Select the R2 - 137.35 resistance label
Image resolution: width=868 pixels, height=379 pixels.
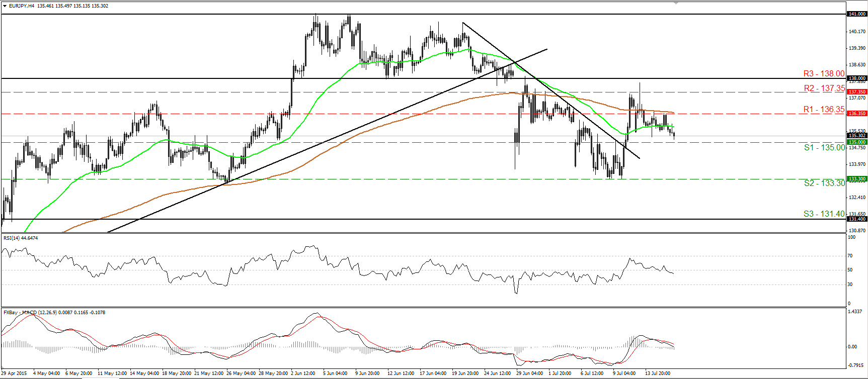pyautogui.click(x=824, y=88)
